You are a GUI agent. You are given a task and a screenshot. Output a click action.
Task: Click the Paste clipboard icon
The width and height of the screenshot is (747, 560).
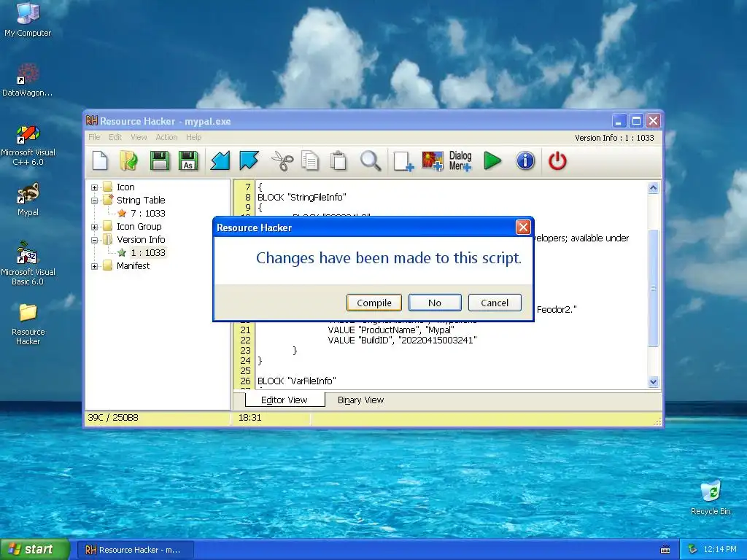(x=338, y=161)
